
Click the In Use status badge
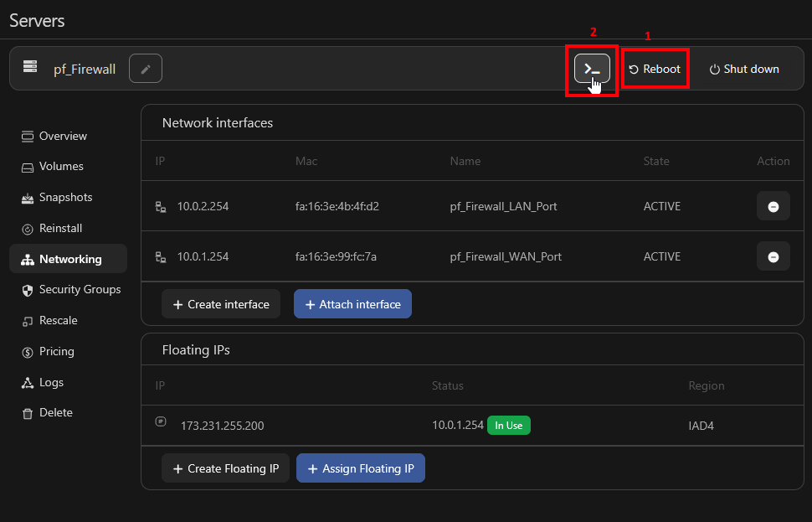(x=508, y=425)
